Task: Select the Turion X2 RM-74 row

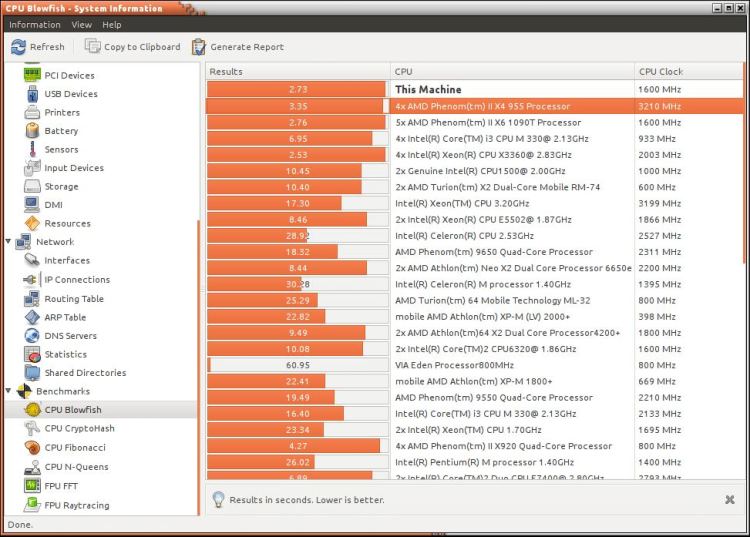Action: (x=474, y=187)
